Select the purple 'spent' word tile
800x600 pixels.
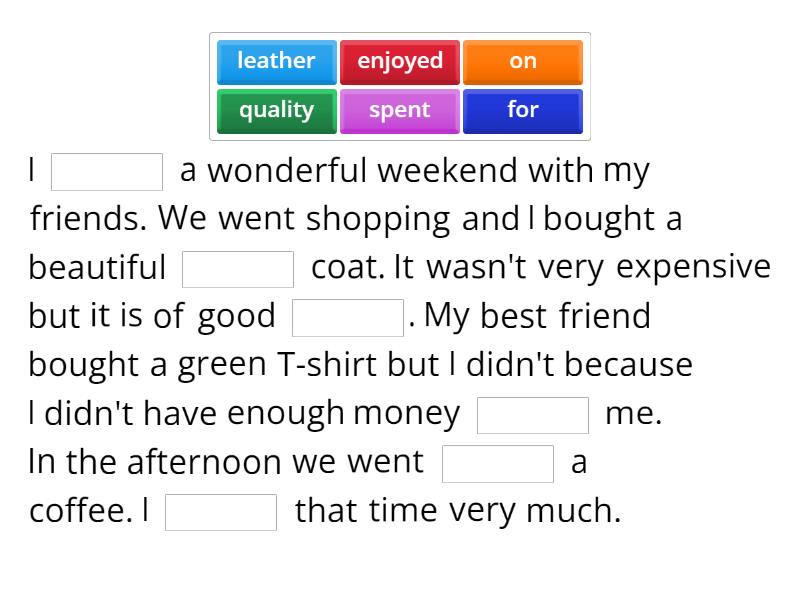pos(400,110)
